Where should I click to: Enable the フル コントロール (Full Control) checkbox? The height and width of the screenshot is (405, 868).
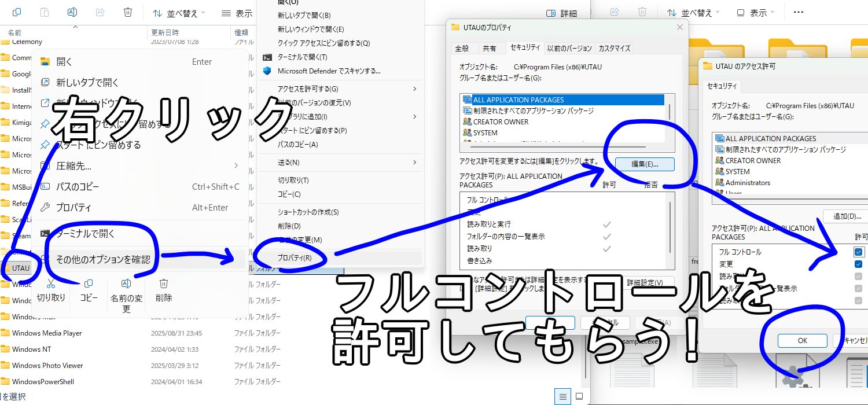tap(859, 252)
